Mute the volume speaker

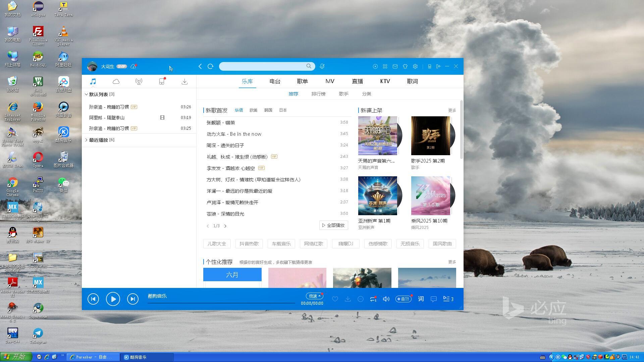pyautogui.click(x=386, y=299)
